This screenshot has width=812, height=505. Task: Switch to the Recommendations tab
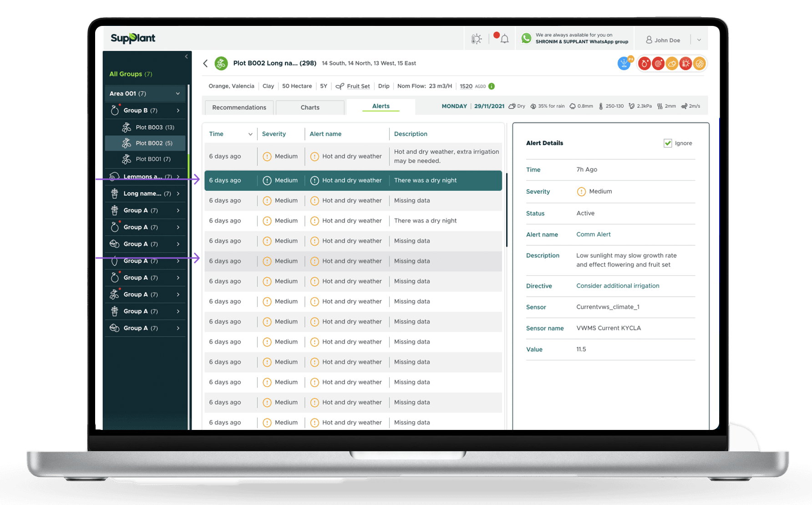239,107
